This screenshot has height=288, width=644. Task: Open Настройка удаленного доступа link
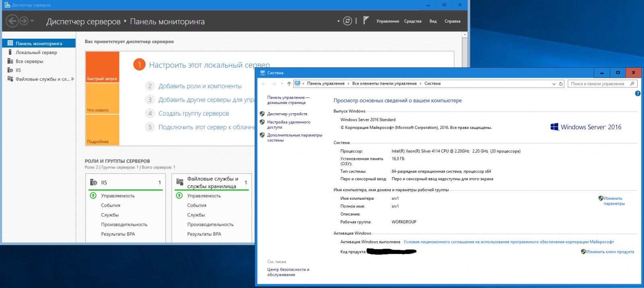(x=289, y=124)
